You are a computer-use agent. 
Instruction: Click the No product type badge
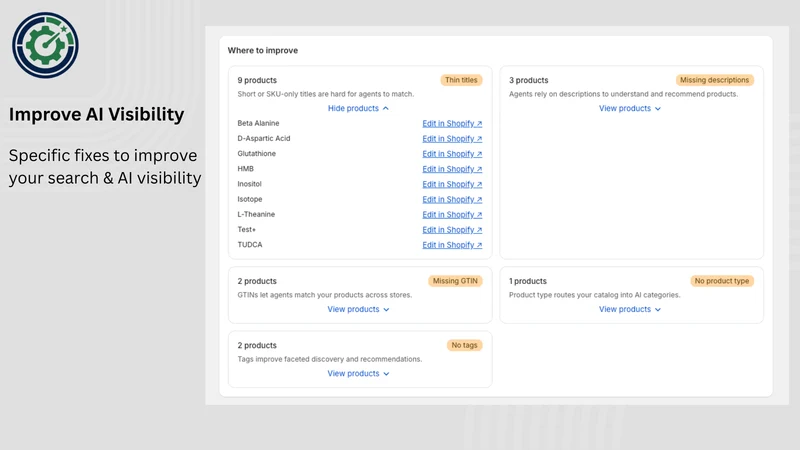[x=721, y=281]
